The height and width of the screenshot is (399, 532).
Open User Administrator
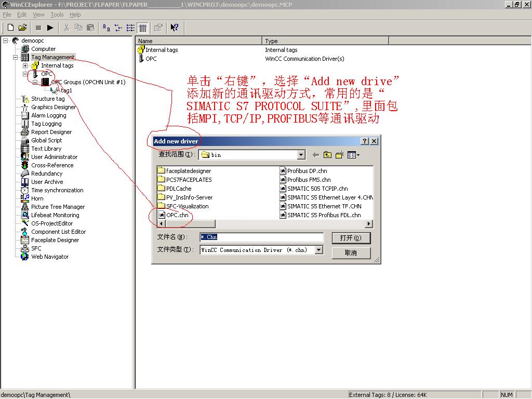pos(54,157)
